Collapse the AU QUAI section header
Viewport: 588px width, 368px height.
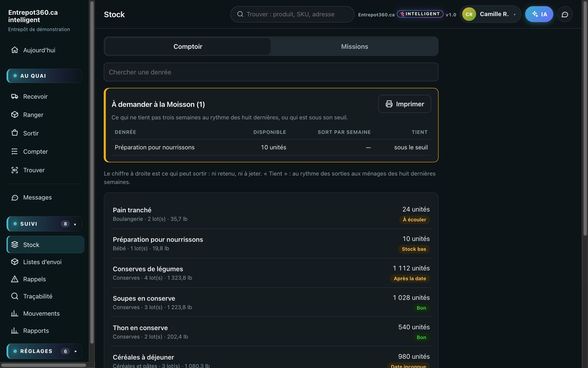point(44,76)
